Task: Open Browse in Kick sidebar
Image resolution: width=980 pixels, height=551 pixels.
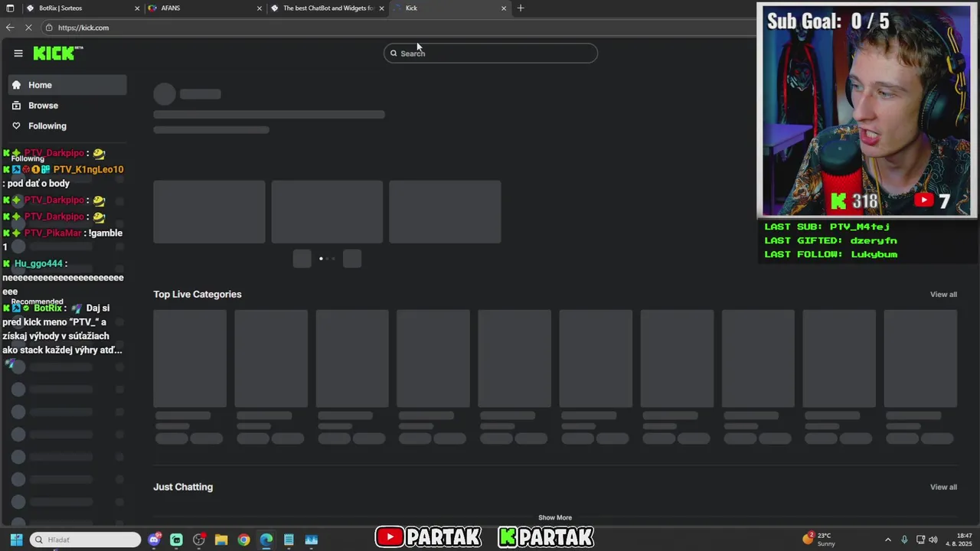Action: point(67,106)
